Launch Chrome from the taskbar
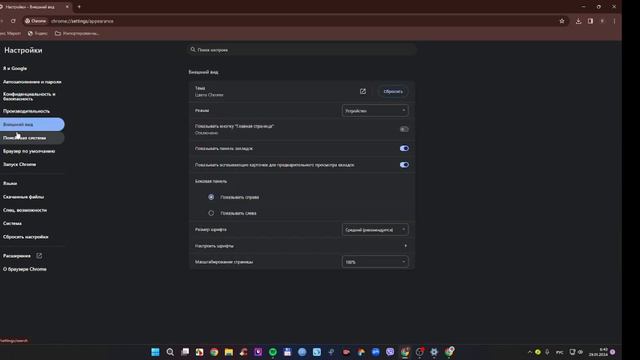Screen dimensions: 640x360 (x=214, y=352)
